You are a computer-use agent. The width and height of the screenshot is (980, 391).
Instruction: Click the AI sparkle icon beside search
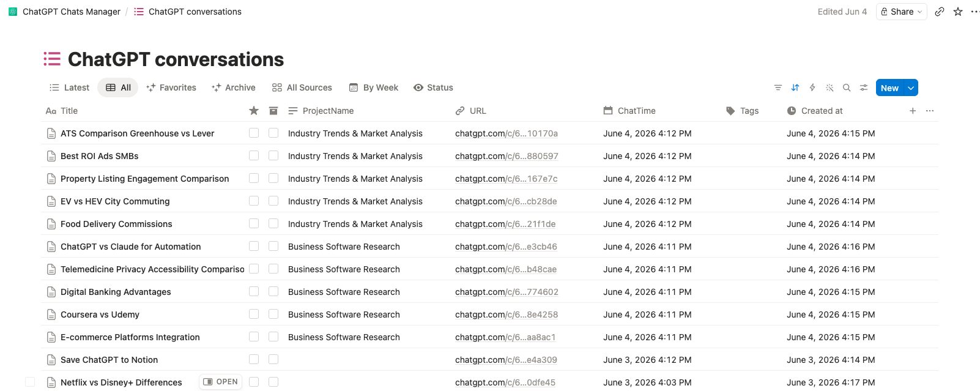(x=830, y=88)
